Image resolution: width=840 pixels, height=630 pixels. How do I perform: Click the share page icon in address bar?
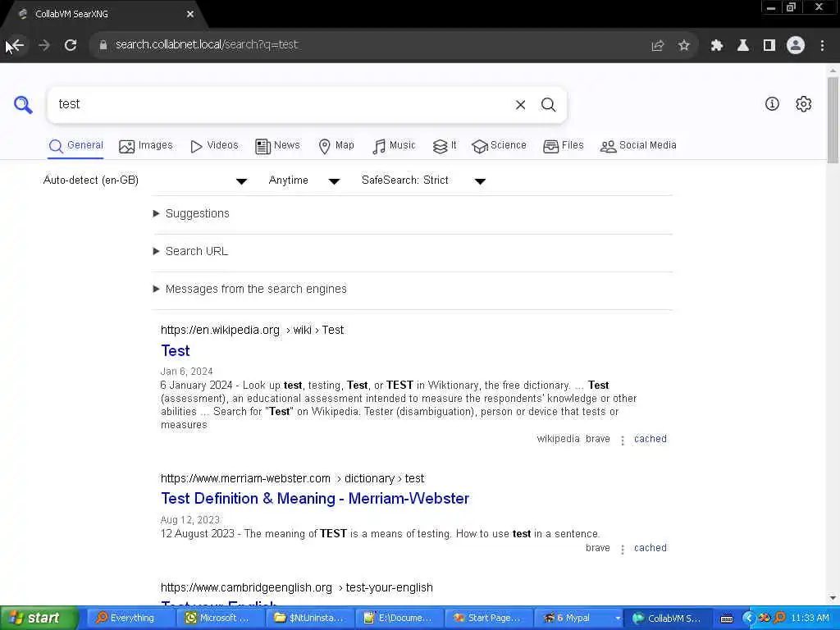(657, 46)
